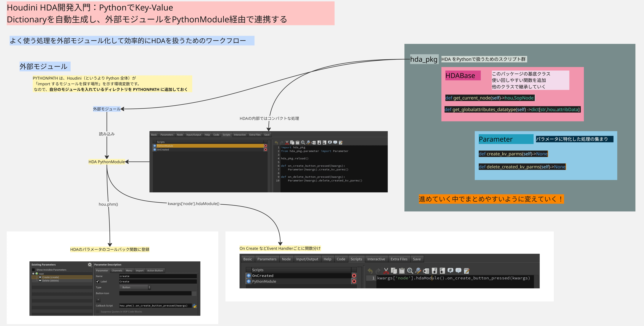
Task: Click the hash comment icon in kwargs hdaModule editor
Action: click(450, 270)
